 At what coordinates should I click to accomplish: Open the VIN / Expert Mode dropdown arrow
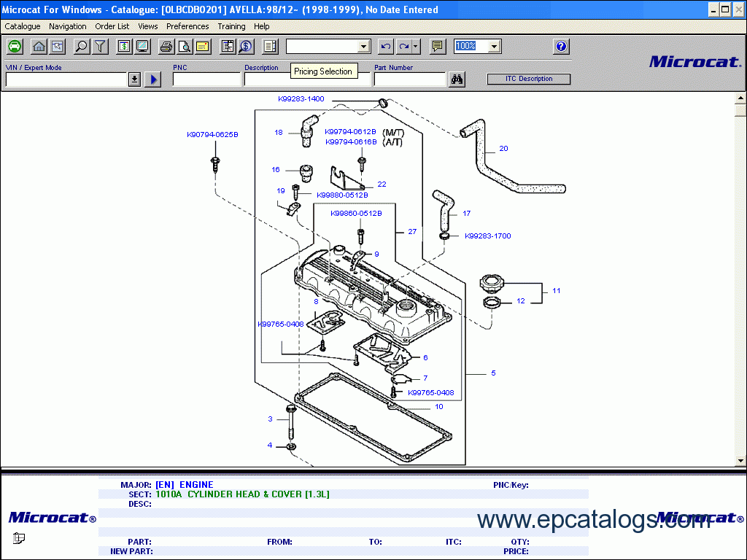point(134,79)
